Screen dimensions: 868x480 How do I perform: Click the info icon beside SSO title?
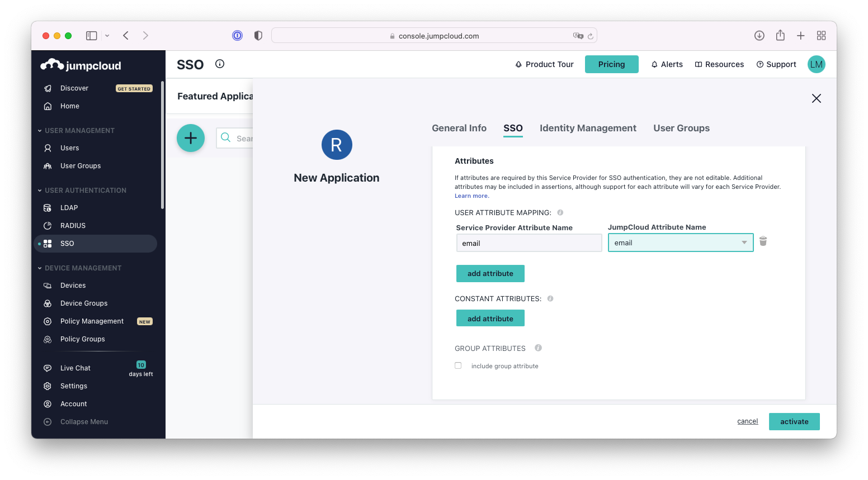(x=220, y=64)
